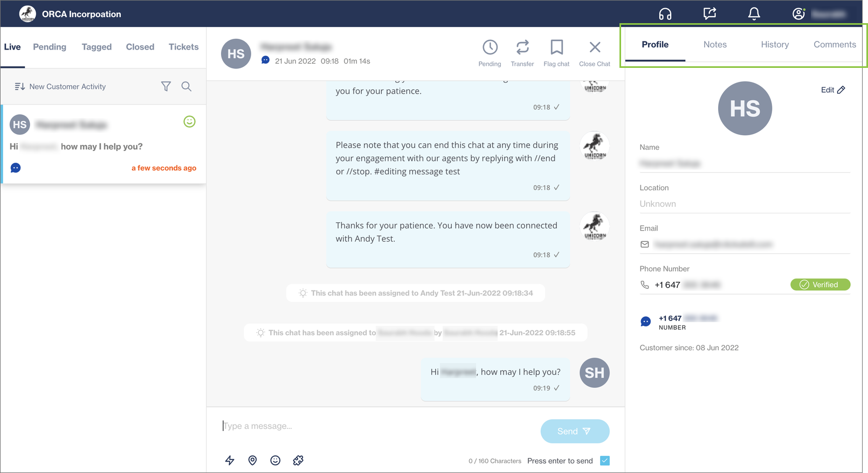Click the Type a message field
The image size is (868, 473).
[377, 426]
